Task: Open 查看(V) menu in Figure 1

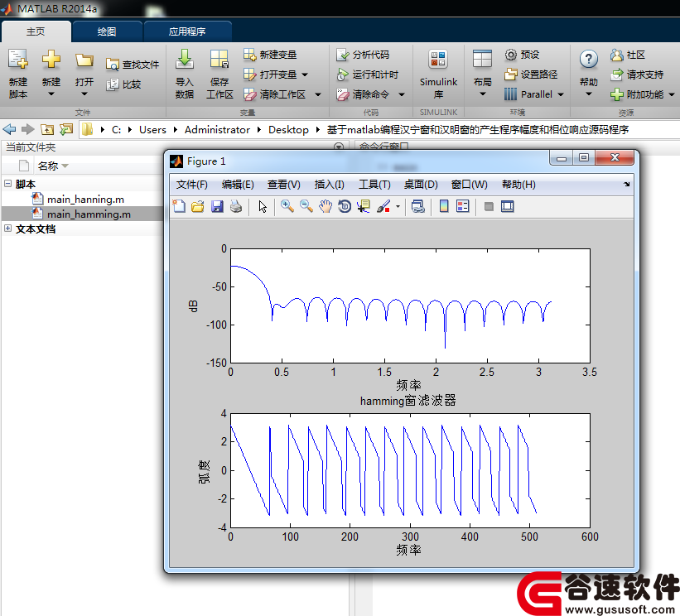Action: coord(283,185)
